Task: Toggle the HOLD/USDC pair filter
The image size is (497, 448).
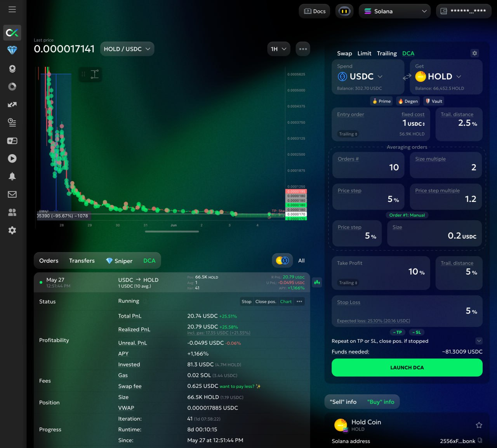Action: tap(282, 260)
